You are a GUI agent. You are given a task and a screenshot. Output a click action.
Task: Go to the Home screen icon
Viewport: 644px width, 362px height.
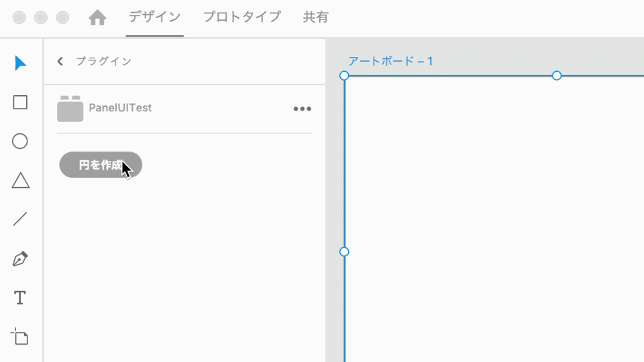click(x=97, y=17)
